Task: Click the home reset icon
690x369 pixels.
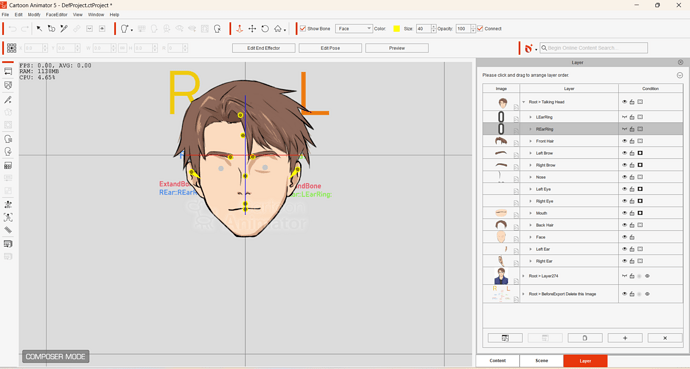Action: [x=278, y=29]
